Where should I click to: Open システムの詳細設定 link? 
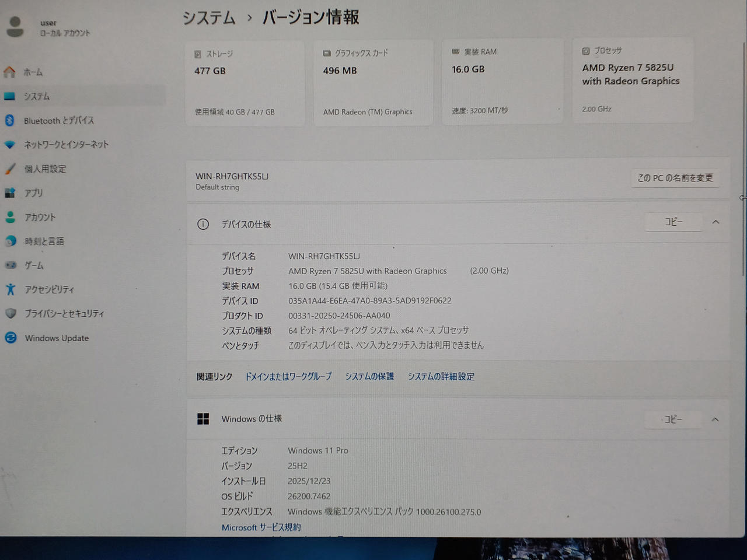tap(441, 377)
